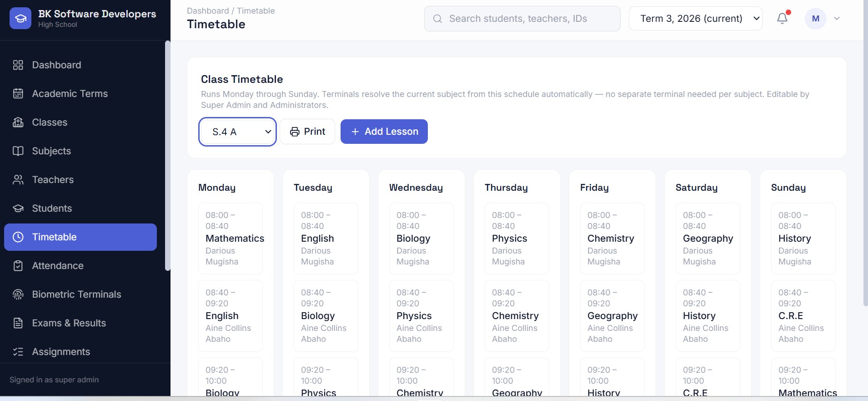The width and height of the screenshot is (868, 401).
Task: Click the search magnifier icon
Action: click(437, 19)
